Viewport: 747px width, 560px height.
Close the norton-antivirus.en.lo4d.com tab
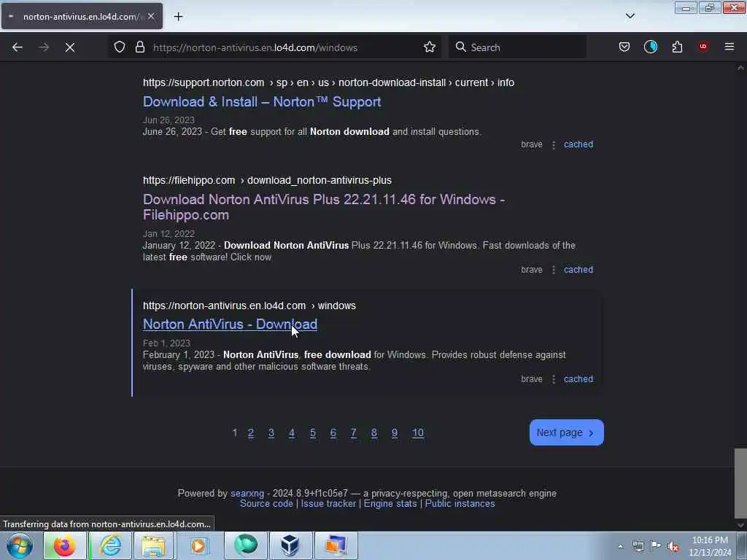tap(151, 16)
